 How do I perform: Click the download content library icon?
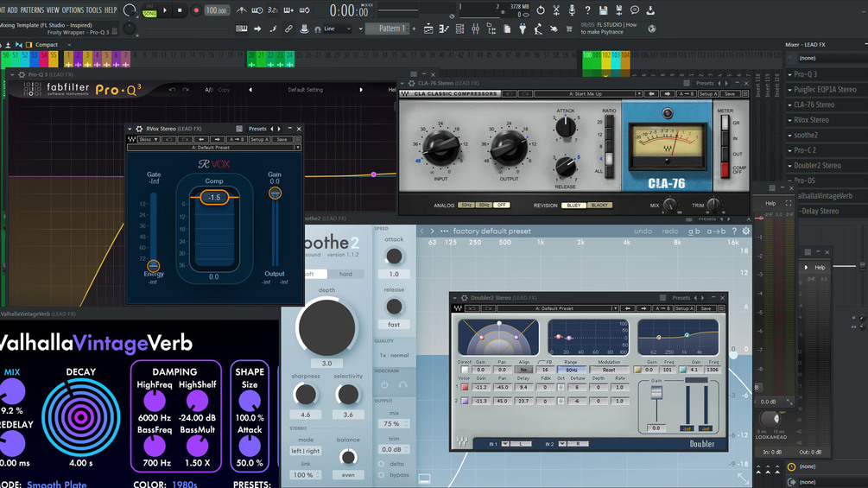point(649,10)
